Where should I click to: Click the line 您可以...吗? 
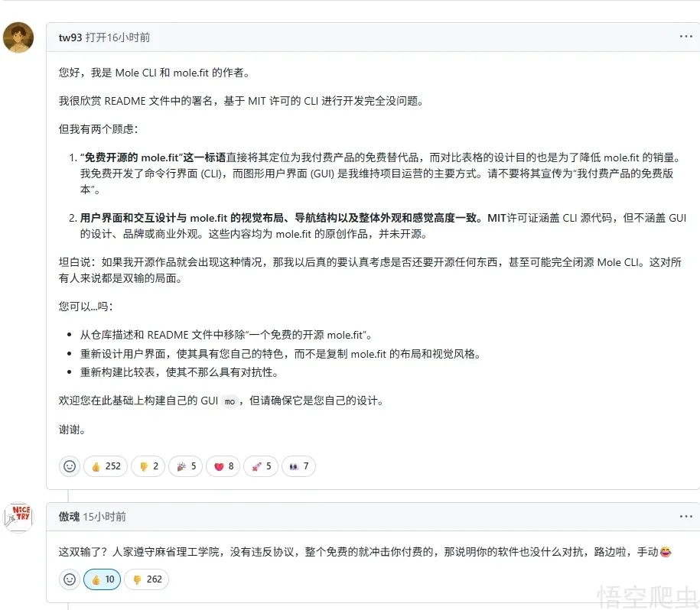coord(86,307)
